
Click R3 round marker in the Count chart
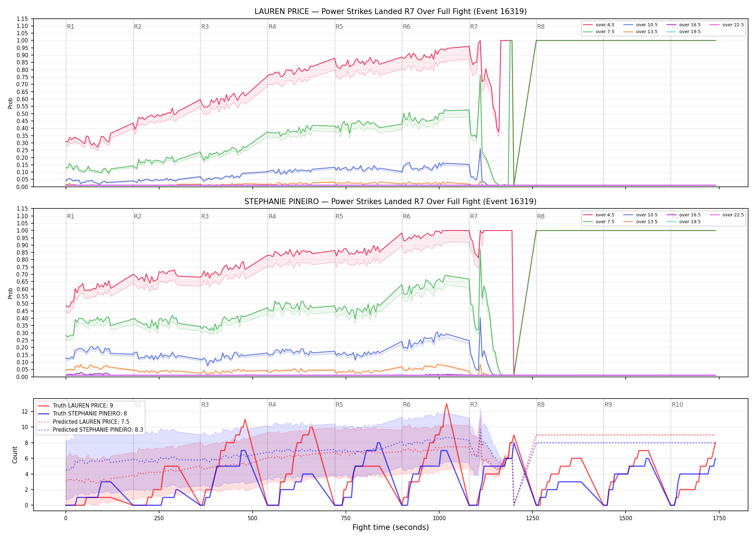coord(205,405)
